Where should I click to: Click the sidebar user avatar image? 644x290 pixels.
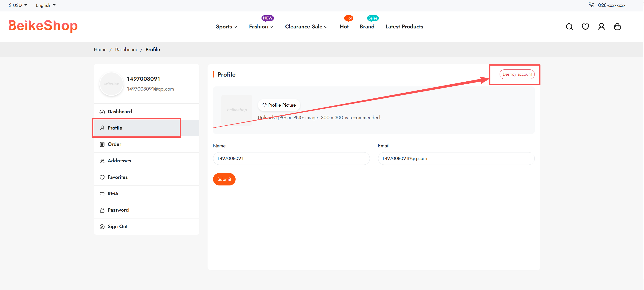tap(112, 84)
